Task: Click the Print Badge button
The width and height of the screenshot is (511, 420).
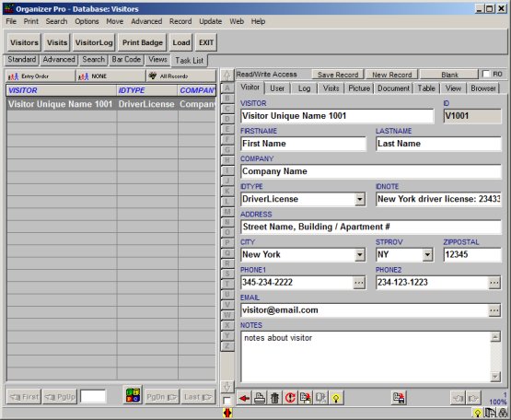Action: [x=143, y=42]
